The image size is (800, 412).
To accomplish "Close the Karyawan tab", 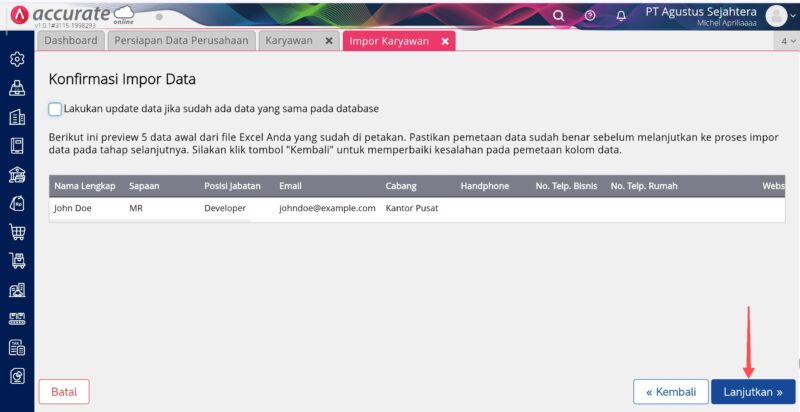I will 329,41.
